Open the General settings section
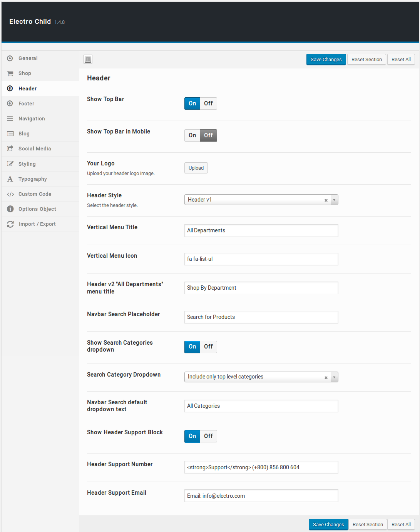The width and height of the screenshot is (420, 532). (x=40, y=58)
